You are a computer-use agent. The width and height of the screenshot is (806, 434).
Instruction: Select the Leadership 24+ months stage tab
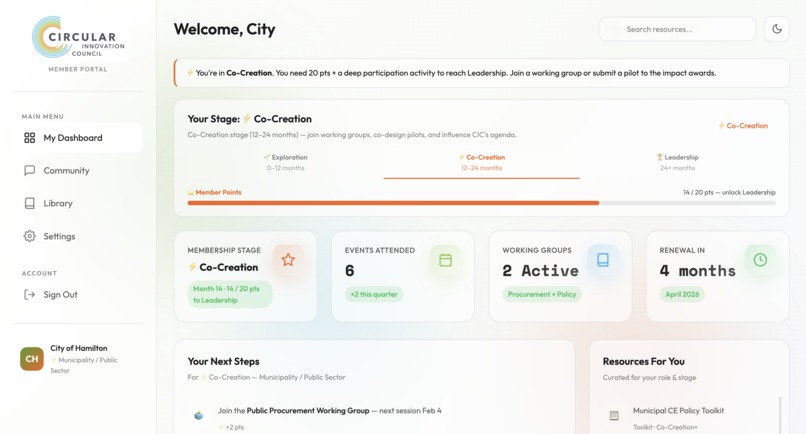[677, 162]
